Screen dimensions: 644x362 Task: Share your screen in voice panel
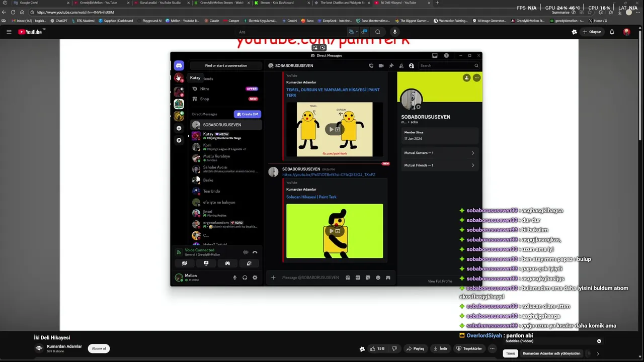pyautogui.click(x=206, y=263)
